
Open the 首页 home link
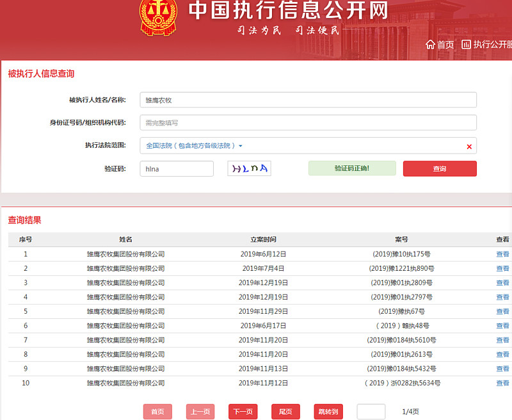pyautogui.click(x=445, y=44)
